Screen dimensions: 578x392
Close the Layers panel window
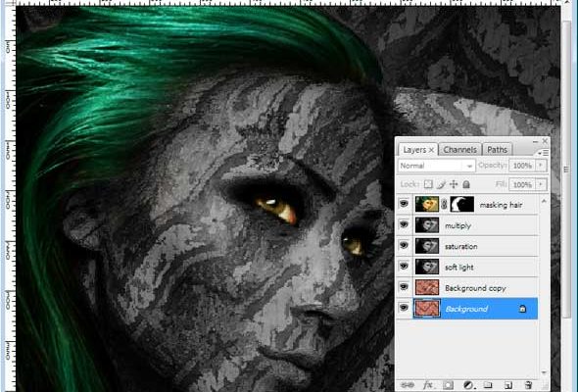point(545,141)
